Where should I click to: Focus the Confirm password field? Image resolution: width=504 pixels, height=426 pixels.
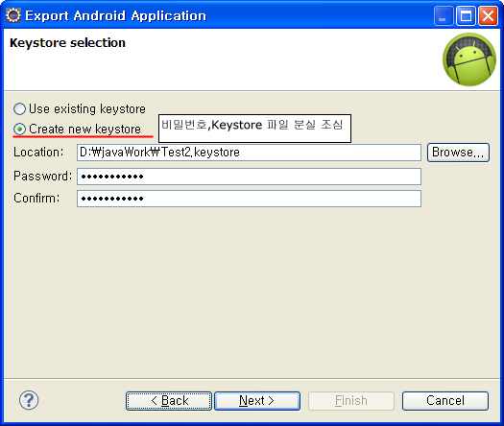click(x=249, y=199)
